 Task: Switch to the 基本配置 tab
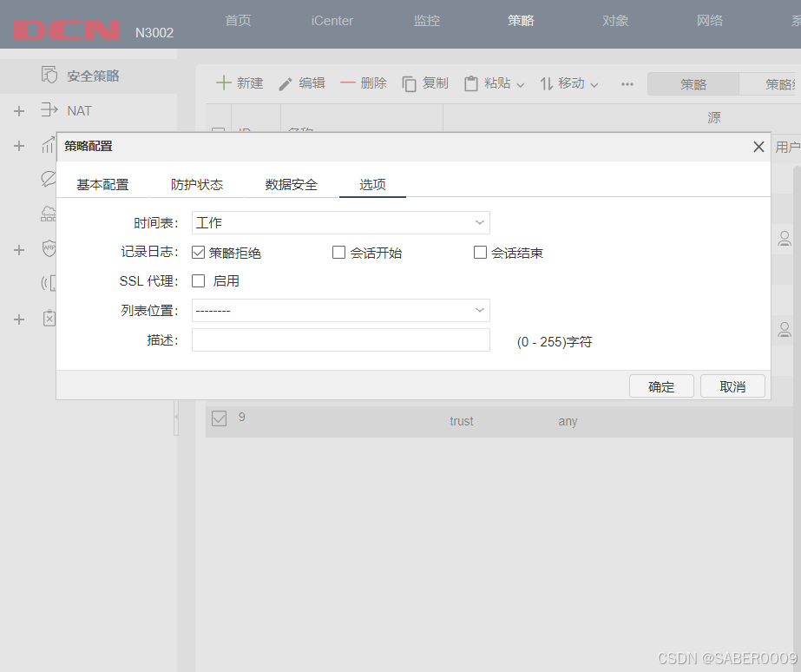pos(103,184)
